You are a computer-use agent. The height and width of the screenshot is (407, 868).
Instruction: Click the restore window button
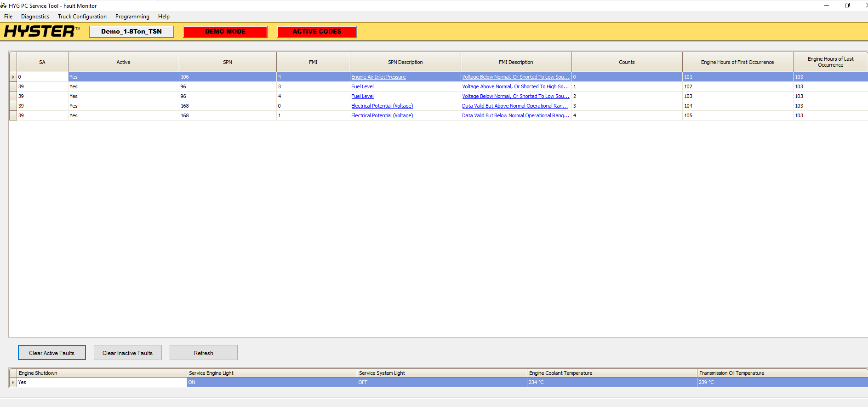847,6
